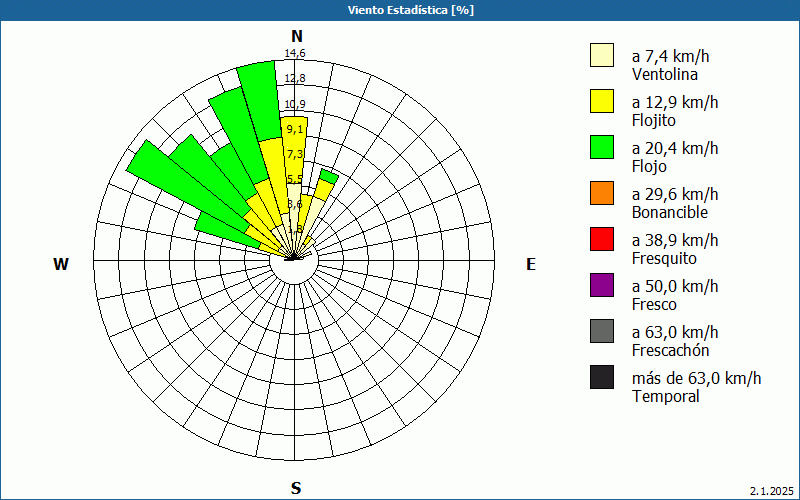
Task: Click the 'Flojito' legend label
Action: (654, 121)
